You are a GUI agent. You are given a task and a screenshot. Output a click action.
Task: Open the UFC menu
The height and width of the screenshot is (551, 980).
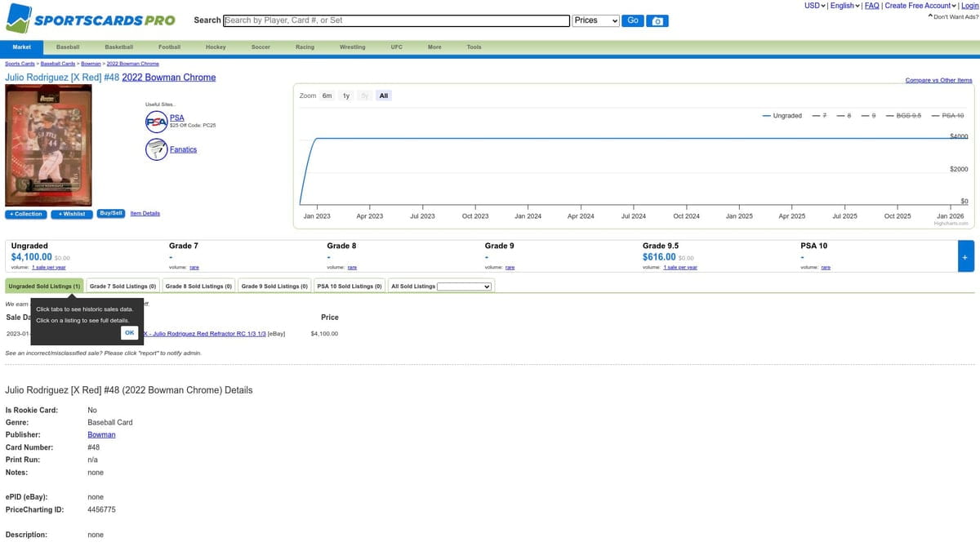(x=397, y=47)
